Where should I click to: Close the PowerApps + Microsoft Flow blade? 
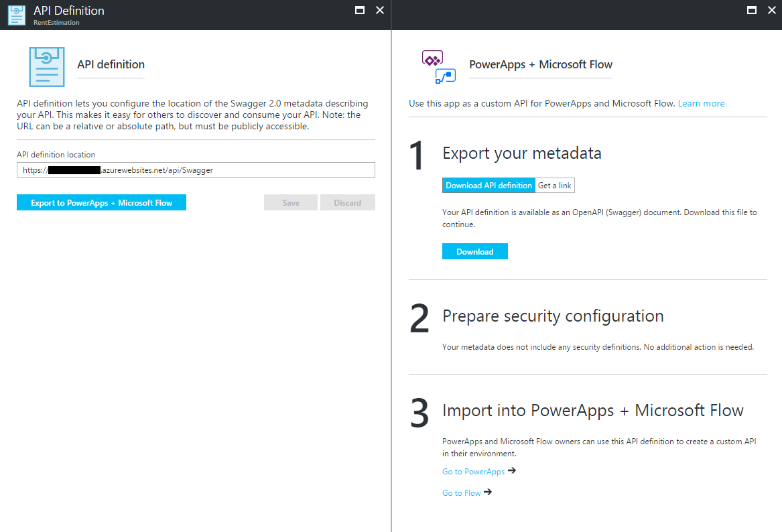pos(771,10)
